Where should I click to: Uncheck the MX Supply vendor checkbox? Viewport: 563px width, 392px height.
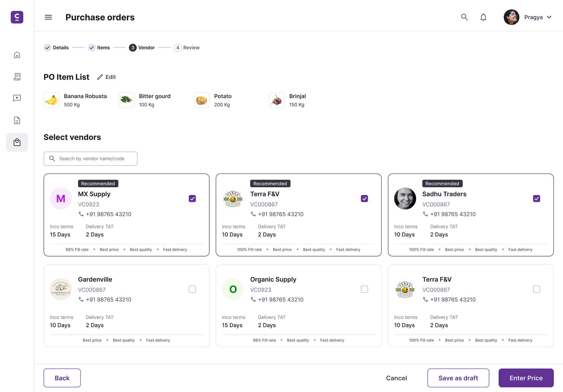click(192, 199)
